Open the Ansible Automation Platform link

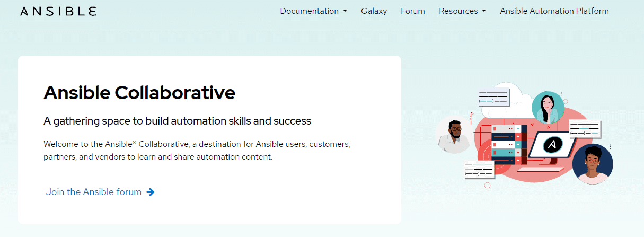(x=554, y=11)
